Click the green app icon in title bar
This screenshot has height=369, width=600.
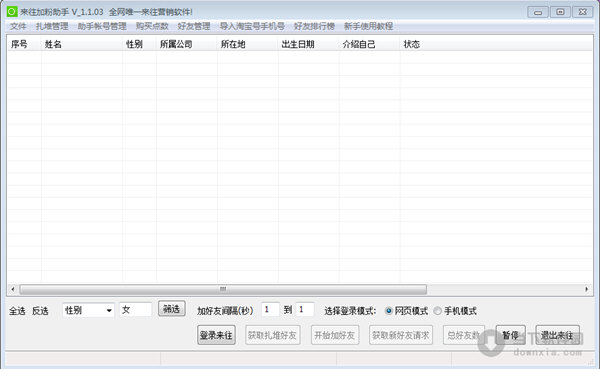point(12,12)
